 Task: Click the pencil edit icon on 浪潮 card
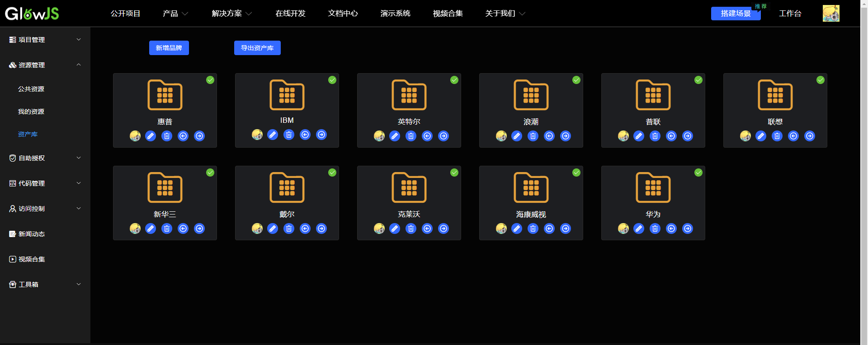[517, 136]
